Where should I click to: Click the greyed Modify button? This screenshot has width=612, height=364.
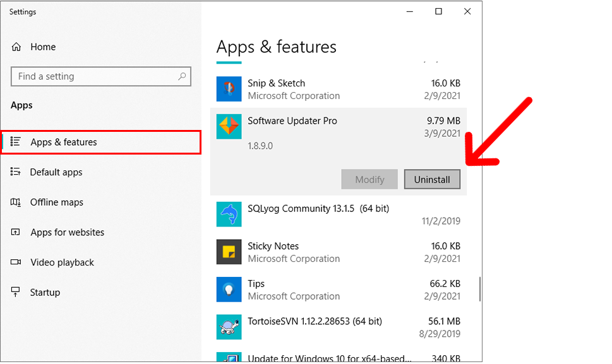tap(369, 179)
